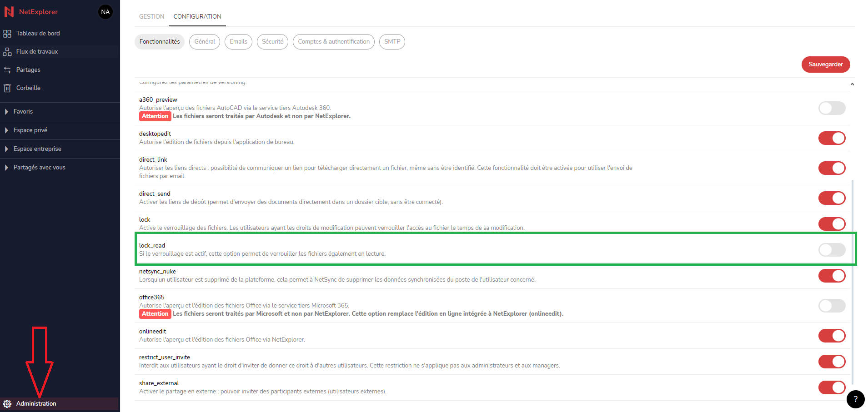Switch to the GESTION tab
868x412 pixels.
pyautogui.click(x=151, y=16)
